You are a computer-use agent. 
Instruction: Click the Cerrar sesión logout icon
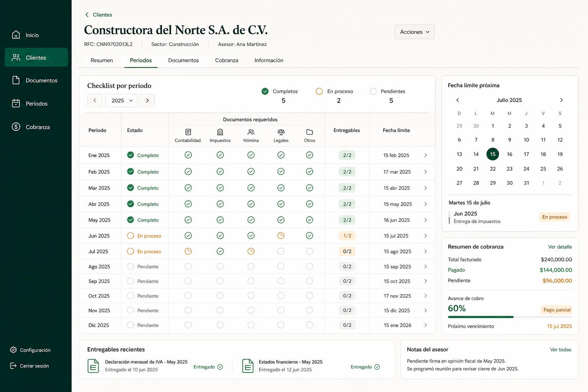(x=13, y=366)
